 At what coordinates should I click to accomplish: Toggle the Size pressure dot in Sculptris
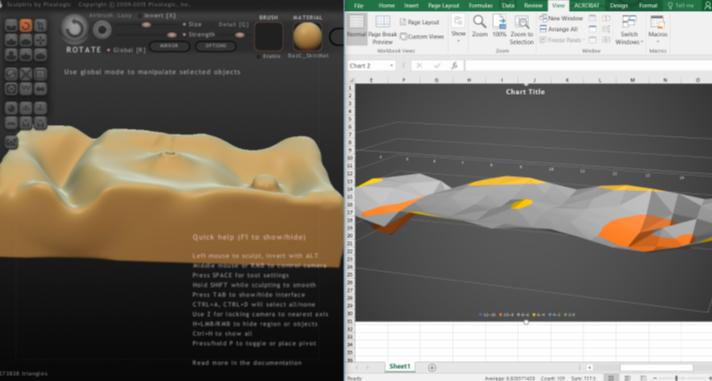coord(184,24)
